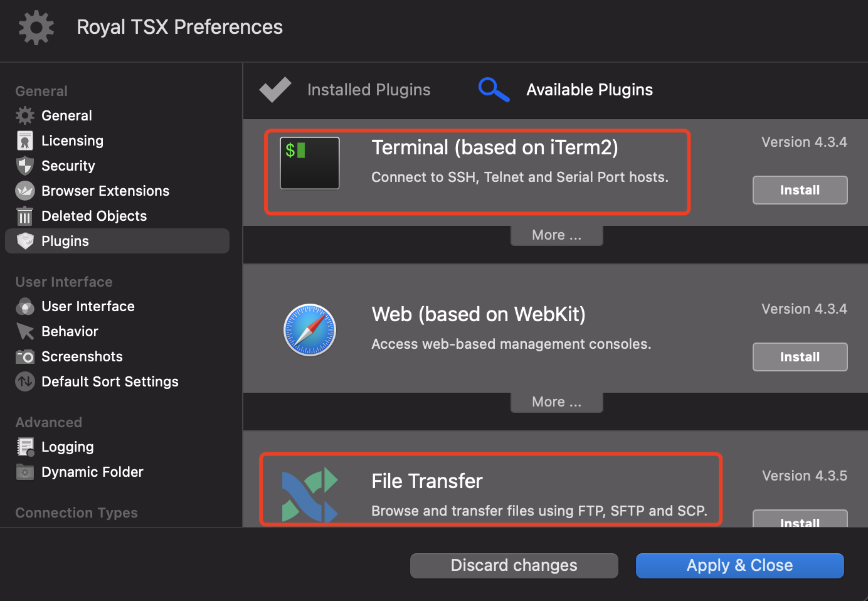
Task: Open Licensing using its sidebar icon
Action: pyautogui.click(x=24, y=141)
